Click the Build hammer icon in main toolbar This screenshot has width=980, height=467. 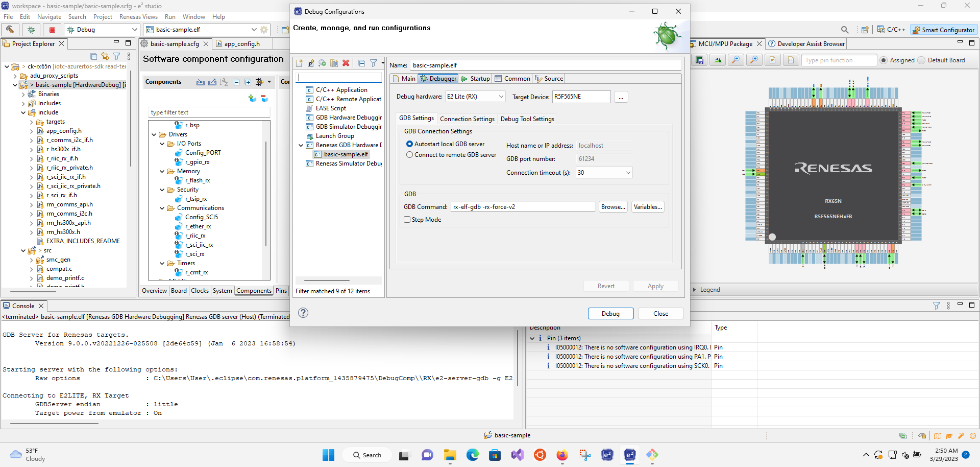(x=10, y=30)
